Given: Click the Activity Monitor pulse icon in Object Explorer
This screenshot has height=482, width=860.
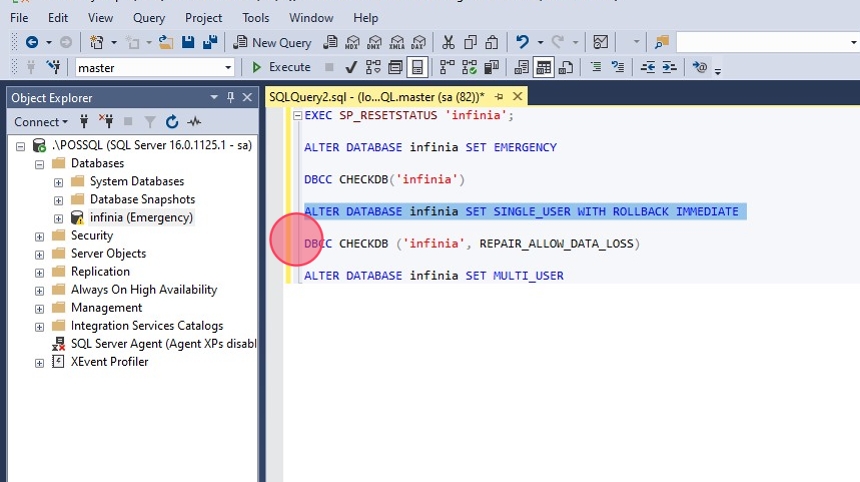Looking at the screenshot, I should coord(194,122).
